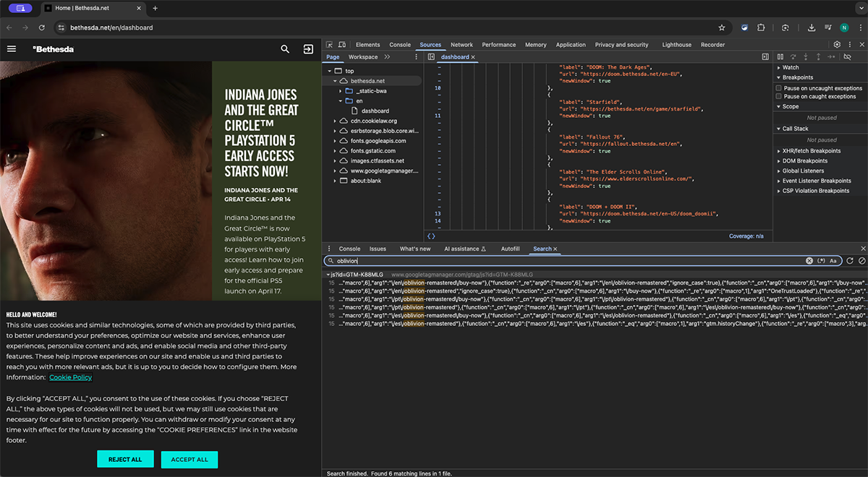Refresh the search results
This screenshot has width=868, height=477.
(x=850, y=261)
